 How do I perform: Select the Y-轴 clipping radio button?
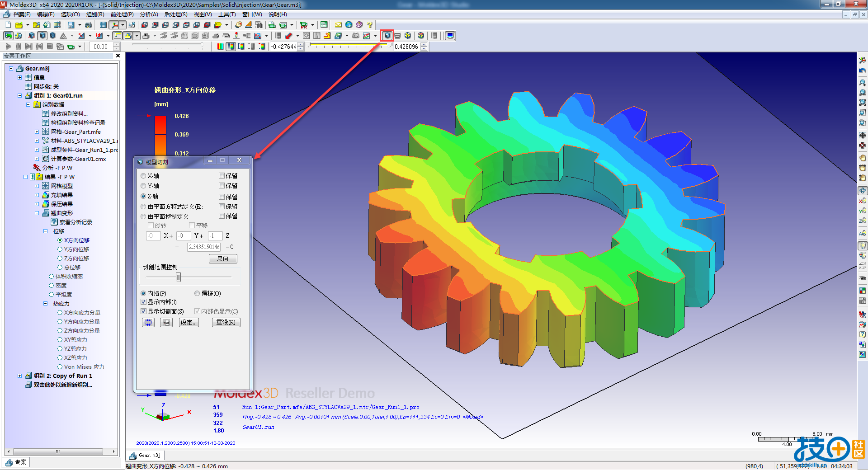(143, 186)
